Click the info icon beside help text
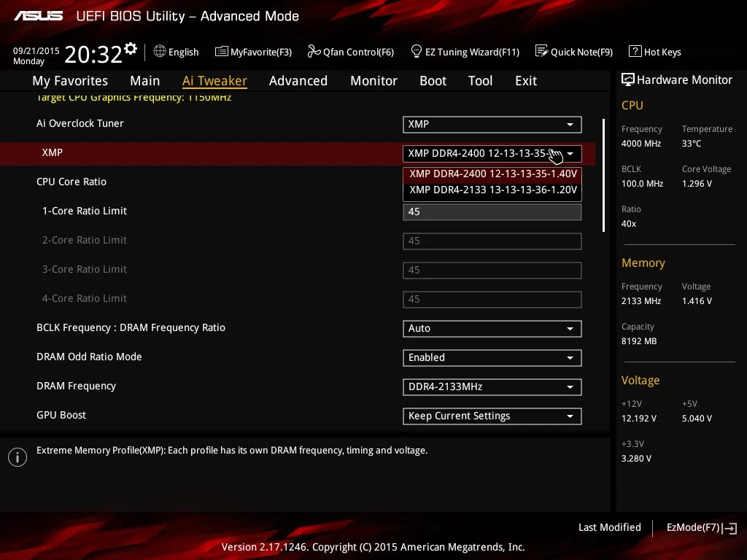This screenshot has height=560, width=747. pyautogui.click(x=18, y=457)
